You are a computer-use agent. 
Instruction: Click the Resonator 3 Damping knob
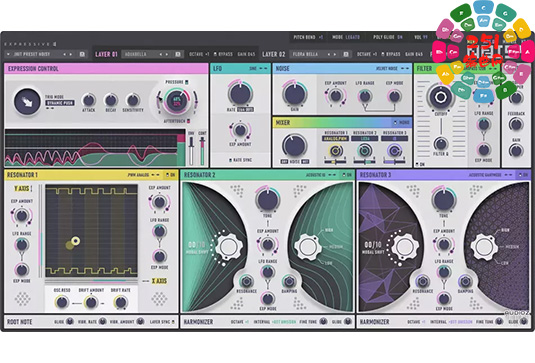465,281
